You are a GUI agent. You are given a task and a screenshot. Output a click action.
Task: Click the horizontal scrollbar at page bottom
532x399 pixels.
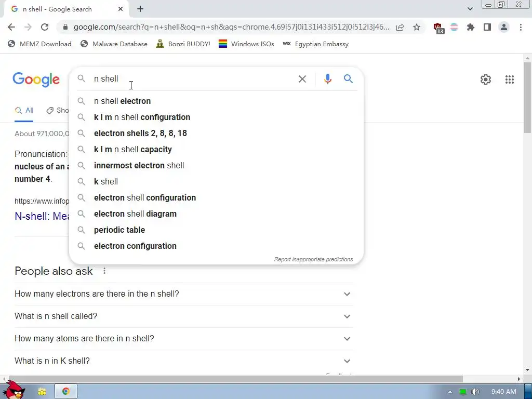pyautogui.click(x=234, y=379)
